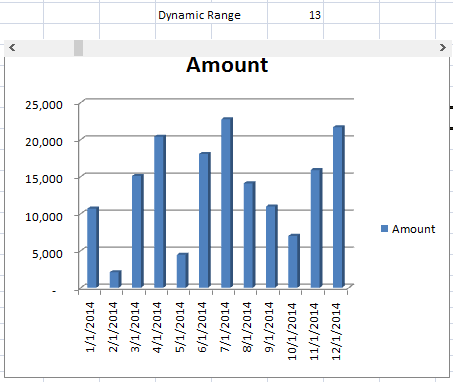453x382 pixels.
Task: Click the bar for 9/1/2014
Action: (x=272, y=246)
